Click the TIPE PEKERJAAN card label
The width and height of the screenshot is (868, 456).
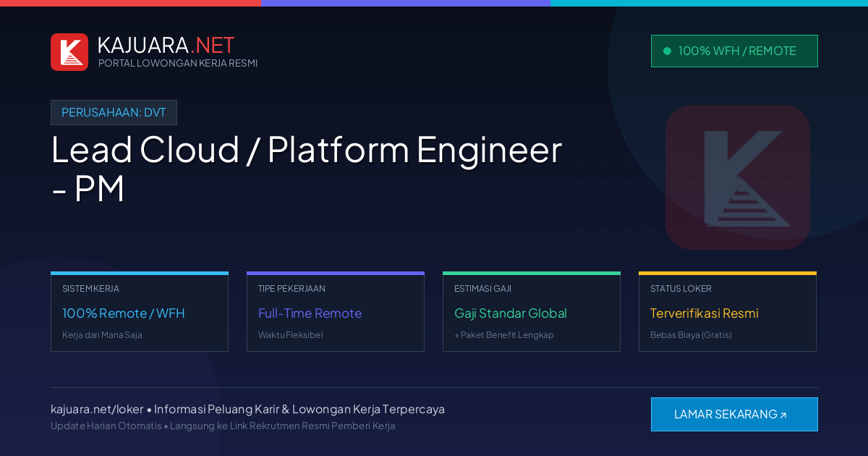(x=292, y=289)
